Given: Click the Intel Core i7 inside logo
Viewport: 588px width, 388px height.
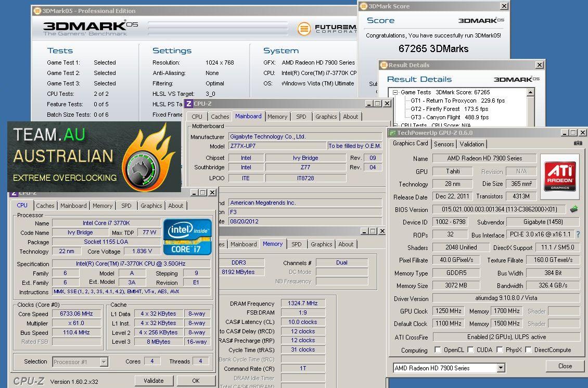Looking at the screenshot, I should [187, 237].
